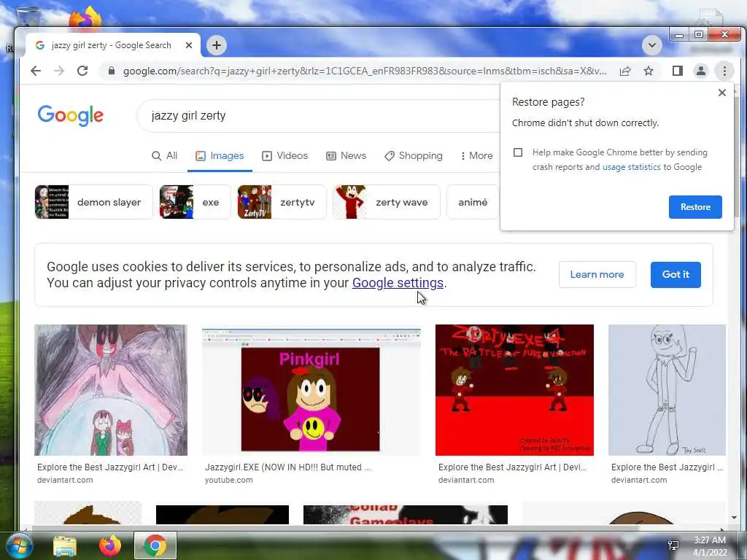Open the Chrome side panel icon
Screen dimensions: 747x560
tap(678, 71)
